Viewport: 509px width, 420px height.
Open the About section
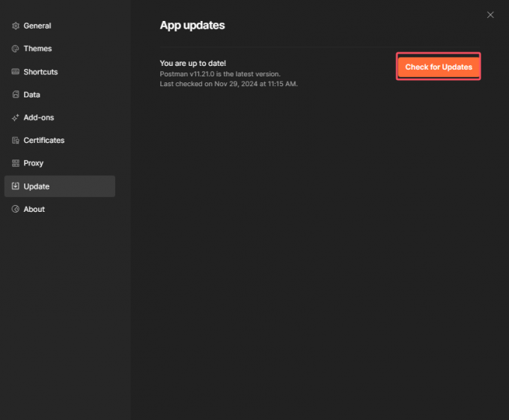pyautogui.click(x=60, y=209)
